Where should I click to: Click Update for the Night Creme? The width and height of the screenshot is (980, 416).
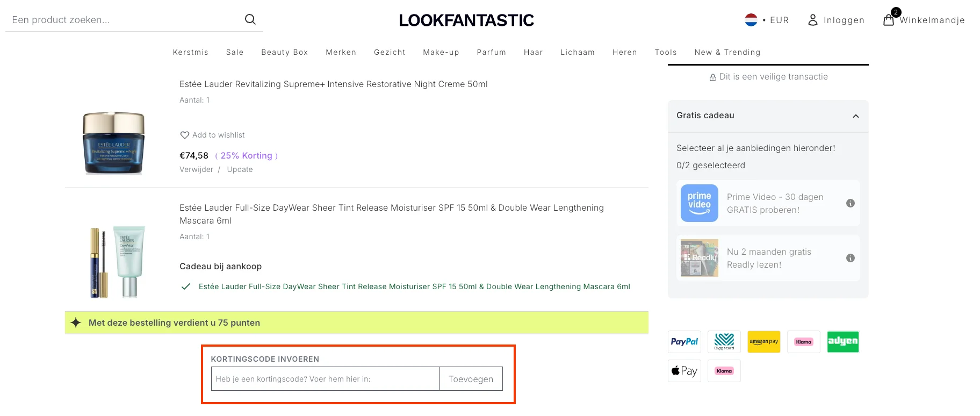[x=240, y=169]
